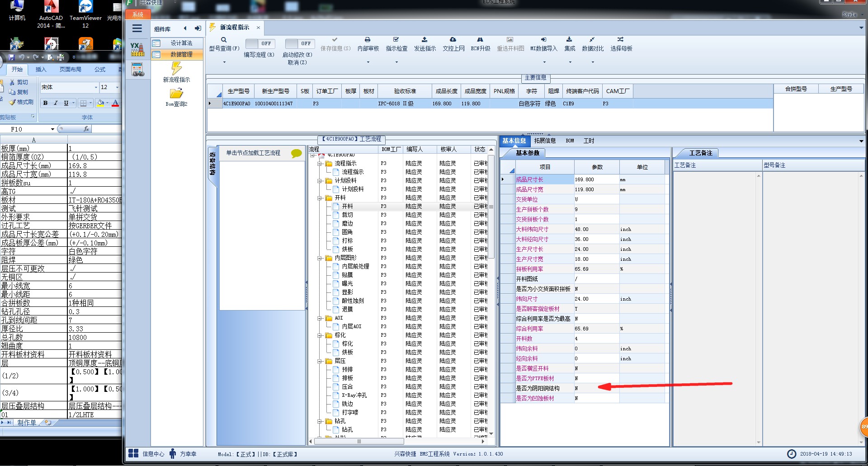Image resolution: width=868 pixels, height=466 pixels.
Task: Click 数据对比 compare icon
Action: coord(592,40)
